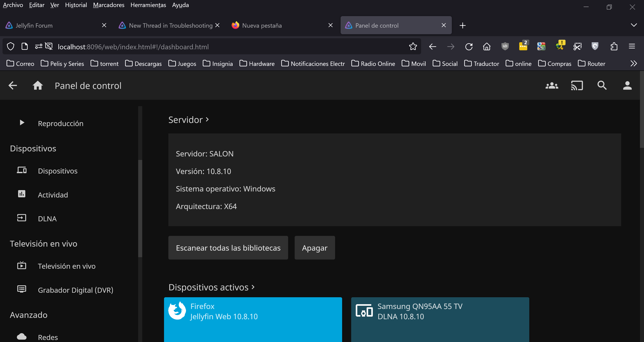Click Escanear todas las bibliotecas button

[228, 248]
